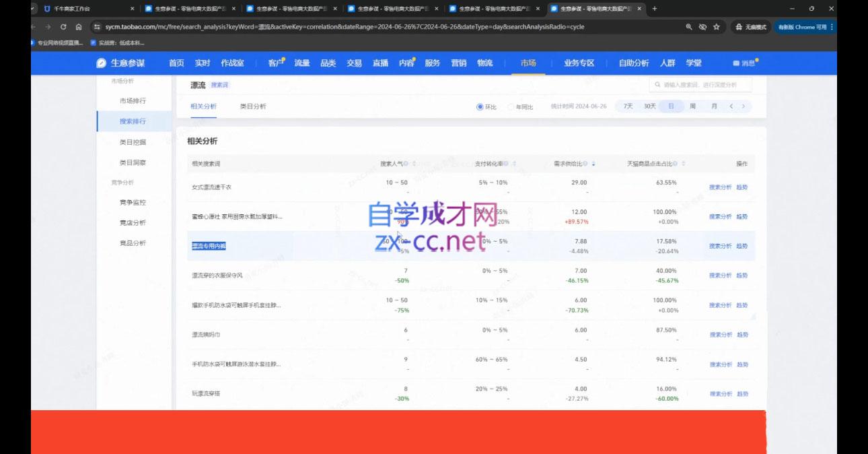Bookmark this page with the star icon
Image resolution: width=868 pixels, height=454 pixels.
click(717, 27)
